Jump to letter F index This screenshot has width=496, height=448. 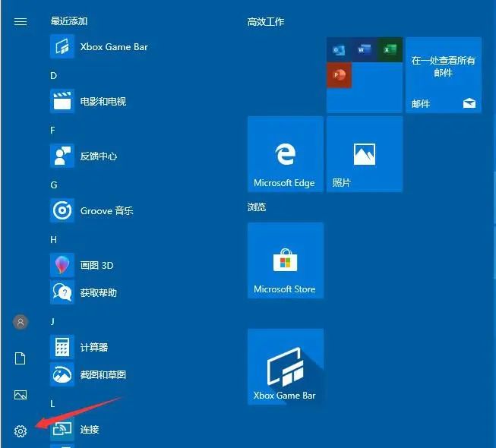point(53,130)
